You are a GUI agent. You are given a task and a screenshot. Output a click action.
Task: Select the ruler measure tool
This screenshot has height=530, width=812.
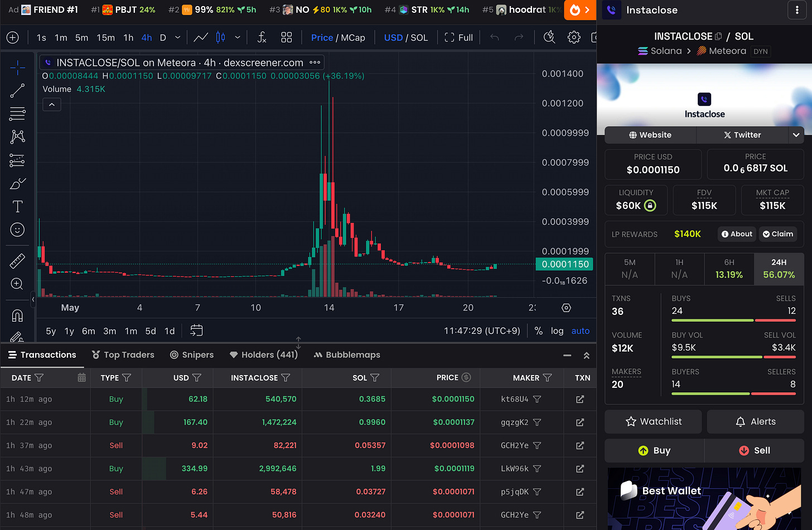click(x=17, y=260)
